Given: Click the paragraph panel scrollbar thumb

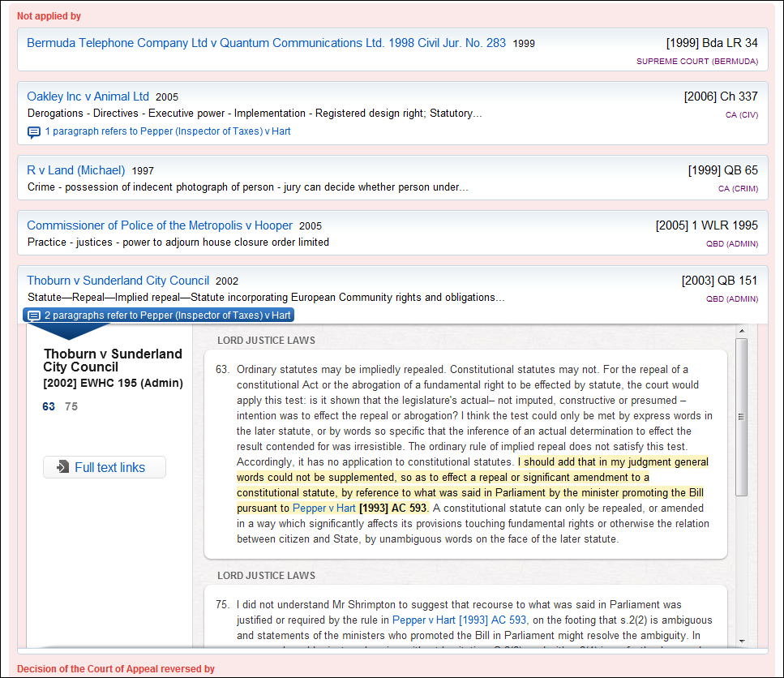Looking at the screenshot, I should [742, 417].
